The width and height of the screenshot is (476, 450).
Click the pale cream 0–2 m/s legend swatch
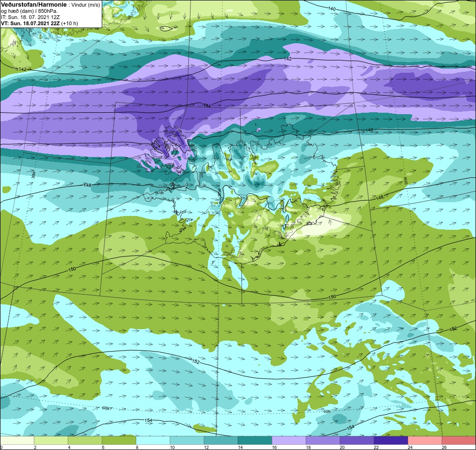17,440
